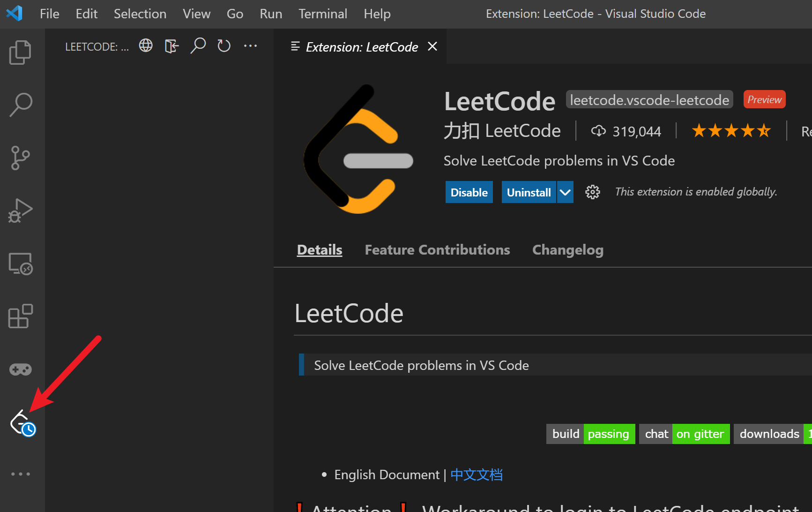Open the Help menu
This screenshot has height=512, width=812.
[x=377, y=14]
